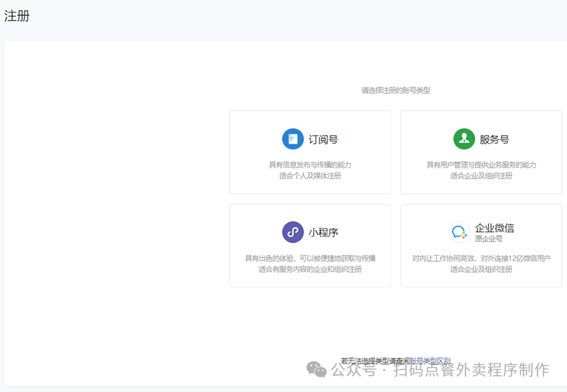This screenshot has height=392, width=567.
Task: Click the purple 小程序 link icon
Action: coord(293,232)
